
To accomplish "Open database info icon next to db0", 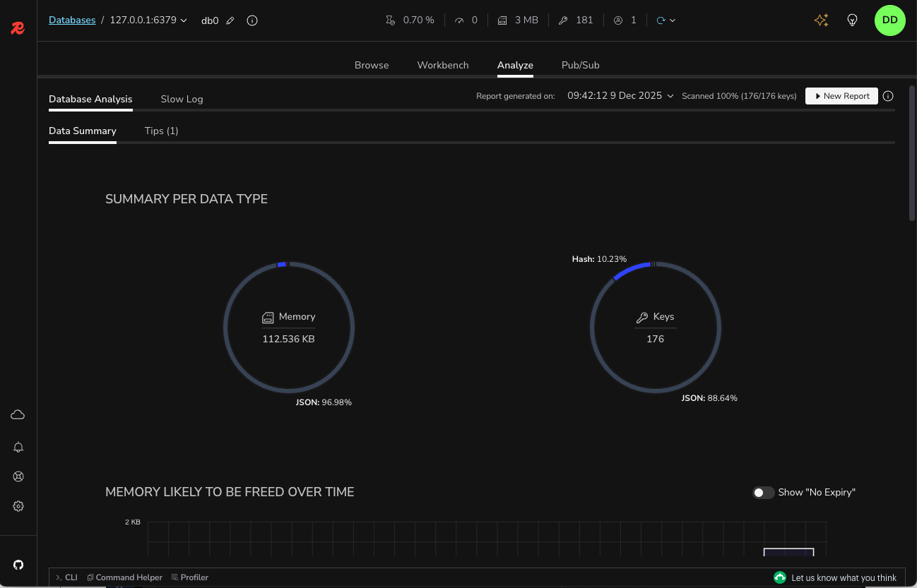I will pos(252,20).
